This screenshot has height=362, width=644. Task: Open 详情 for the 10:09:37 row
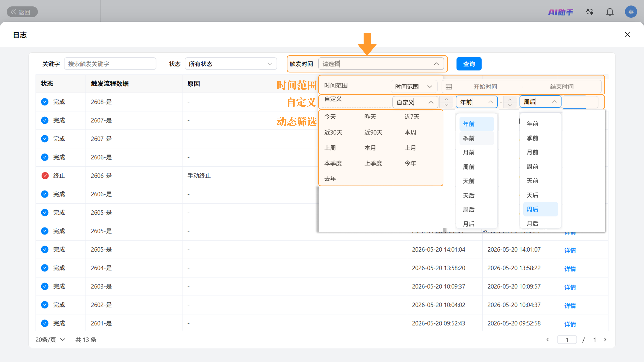click(x=570, y=287)
